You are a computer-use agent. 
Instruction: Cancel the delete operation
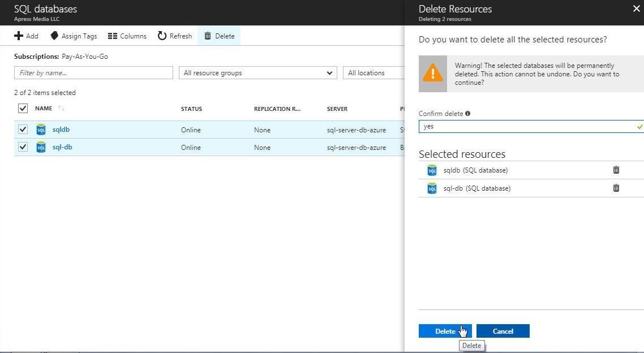coord(503,332)
